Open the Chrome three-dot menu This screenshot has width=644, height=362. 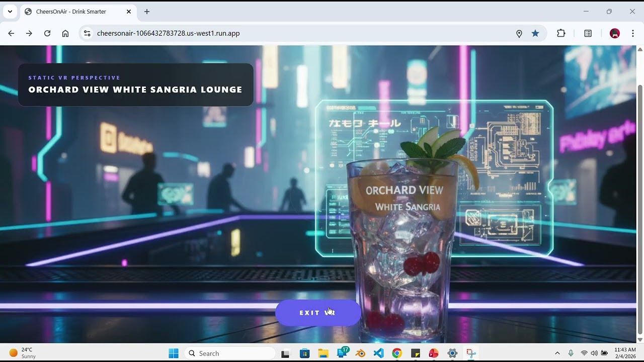point(632,33)
